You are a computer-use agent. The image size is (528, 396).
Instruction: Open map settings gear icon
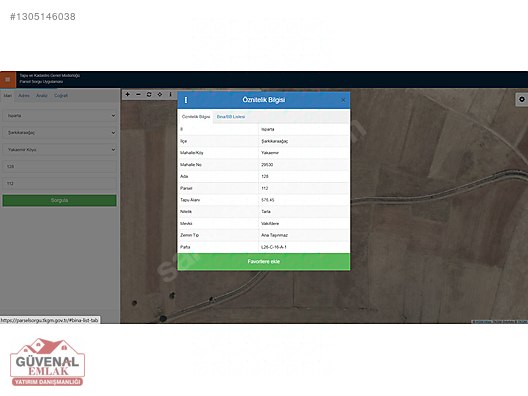(x=522, y=99)
